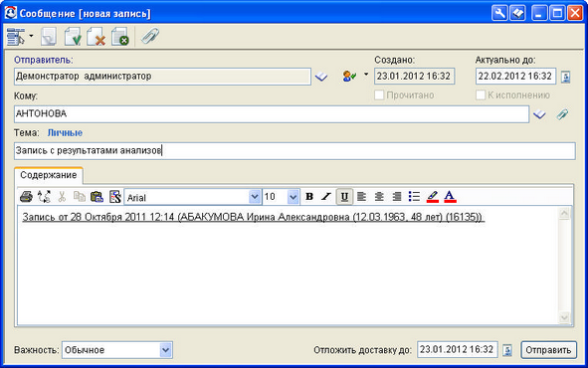This screenshot has width=588, height=368.
Task: Toggle the К исполнению checkbox
Action: (481, 94)
